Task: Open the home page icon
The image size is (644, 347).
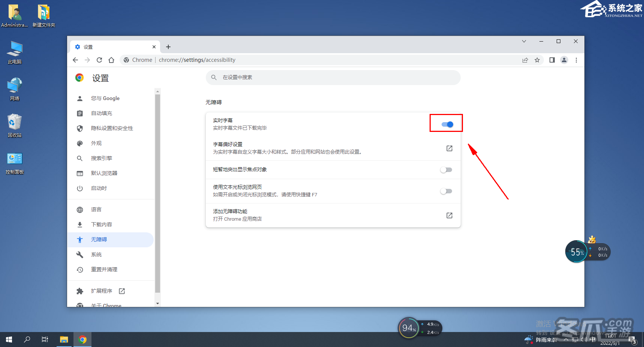Action: pos(111,60)
